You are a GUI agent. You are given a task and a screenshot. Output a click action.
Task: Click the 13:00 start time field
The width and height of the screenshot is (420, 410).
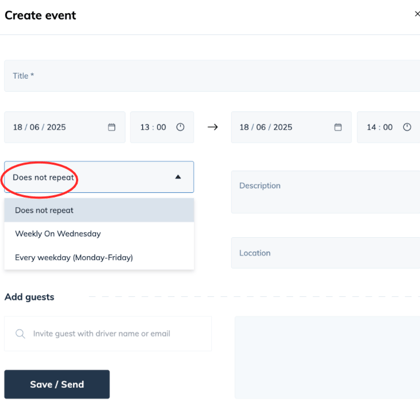(x=162, y=127)
